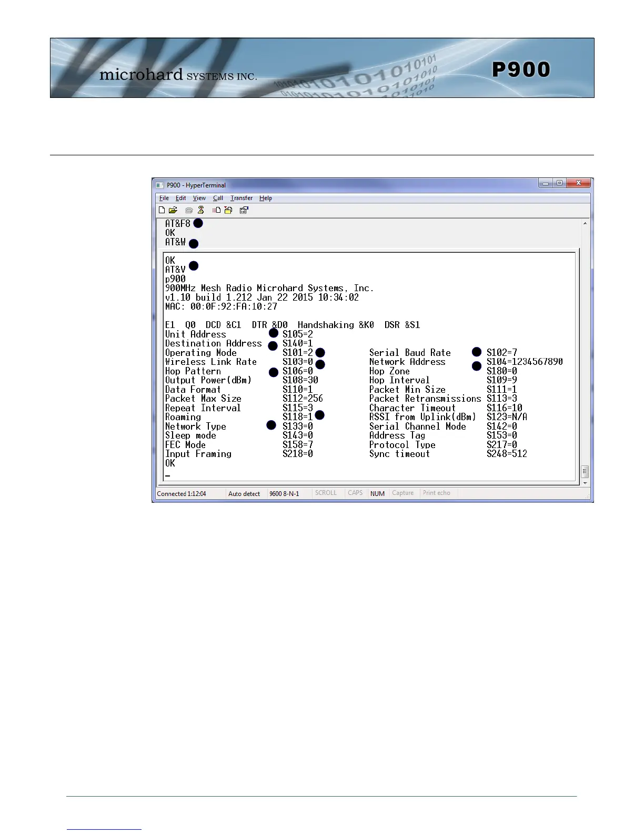Click the terminal scrollbar down arrow
Screen dimensions: 644x834
[x=585, y=482]
